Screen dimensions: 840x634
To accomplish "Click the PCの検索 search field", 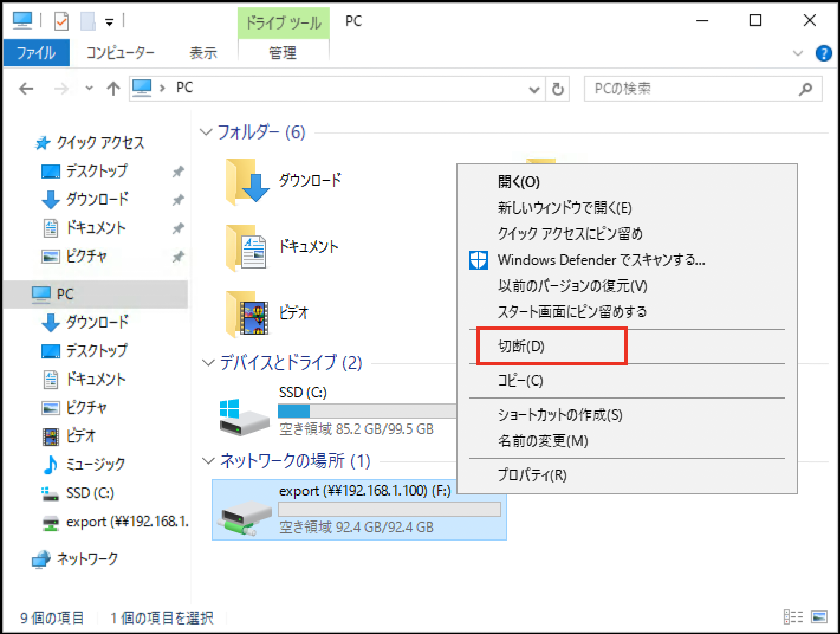I will coord(692,89).
